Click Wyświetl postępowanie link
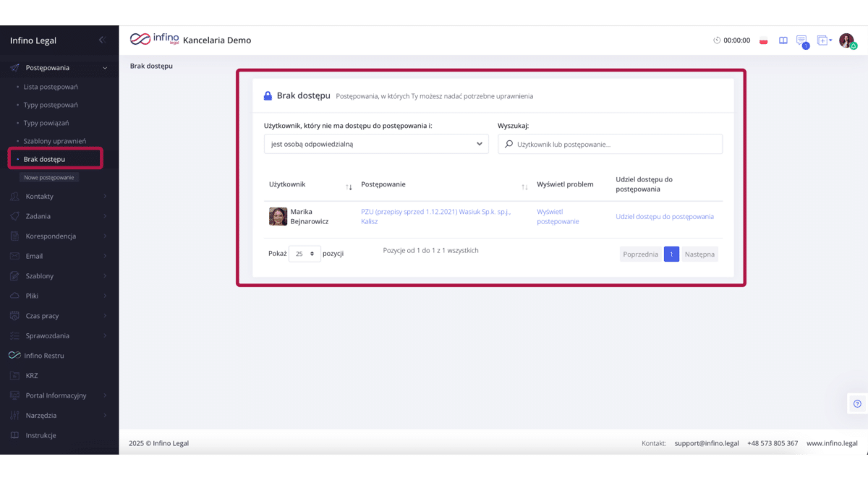Image resolution: width=868 pixels, height=480 pixels. tap(558, 217)
